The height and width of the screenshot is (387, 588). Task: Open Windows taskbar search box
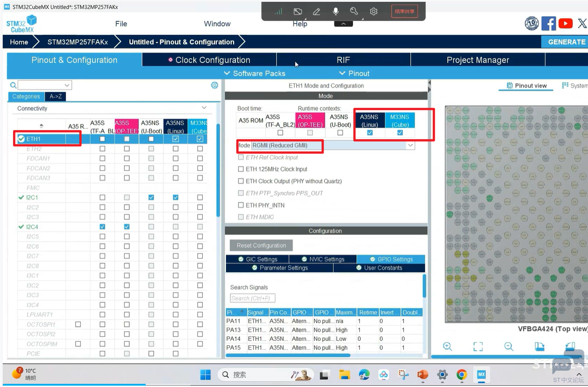coord(265,375)
